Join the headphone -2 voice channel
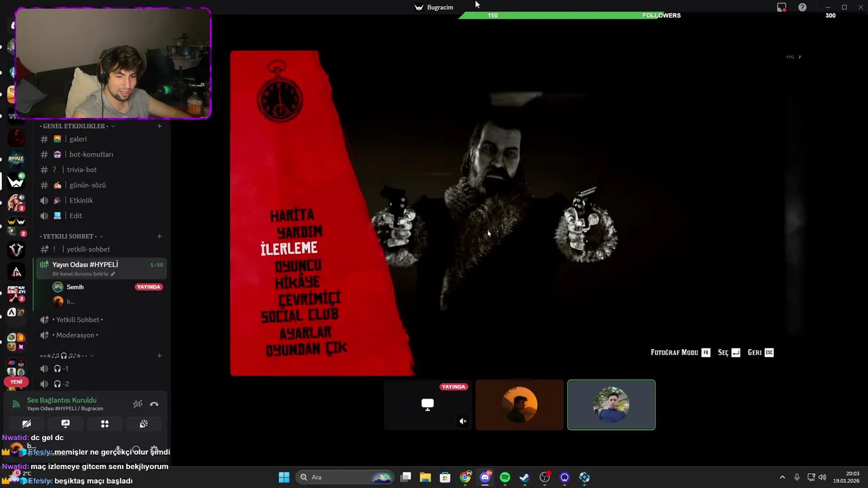This screenshot has height=488, width=868. (x=102, y=384)
